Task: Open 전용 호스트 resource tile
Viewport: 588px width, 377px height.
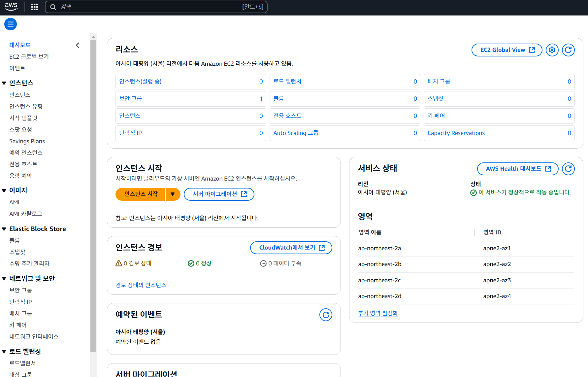Action: [x=345, y=116]
